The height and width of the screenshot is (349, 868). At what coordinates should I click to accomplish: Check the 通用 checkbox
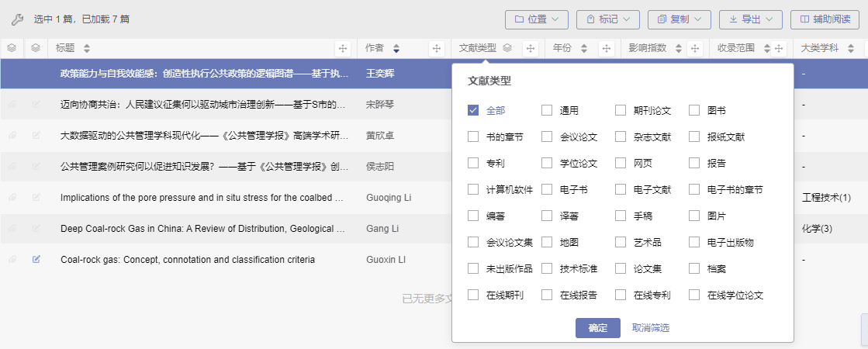(547, 110)
